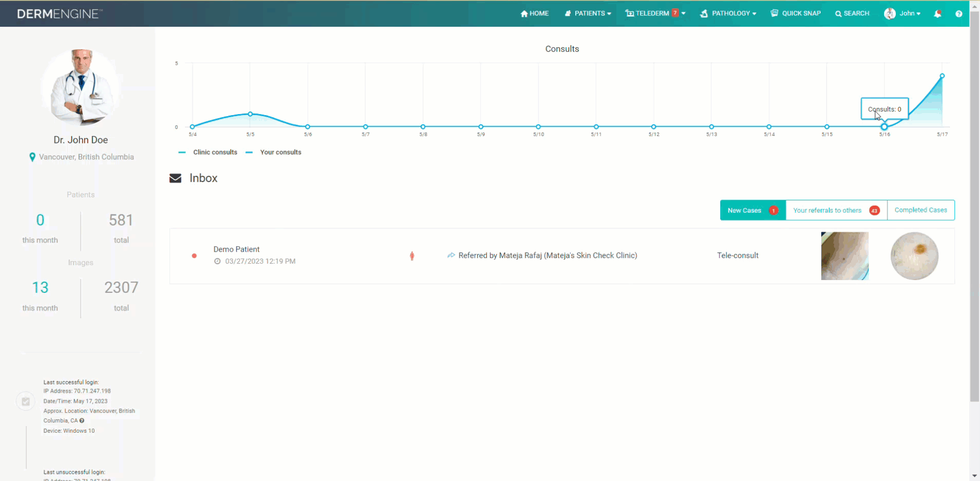Click the Consults chart title

562,49
